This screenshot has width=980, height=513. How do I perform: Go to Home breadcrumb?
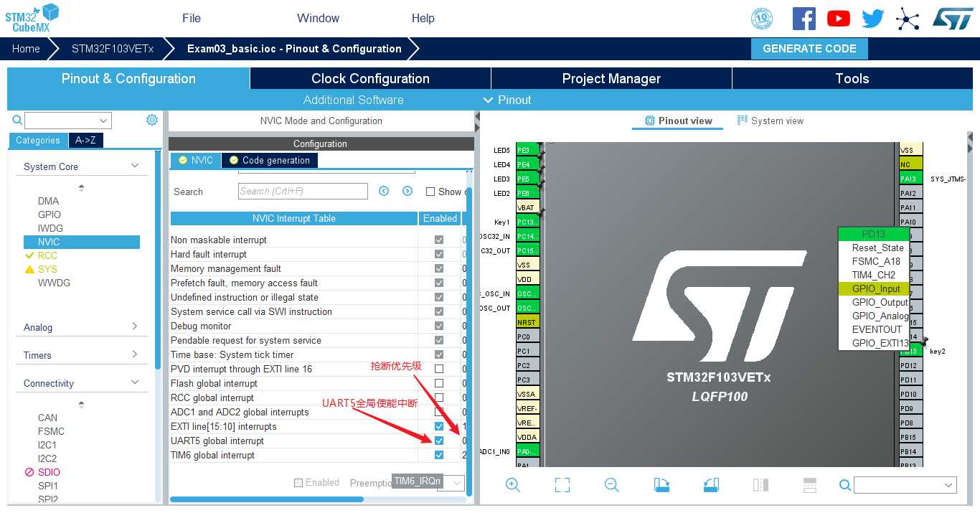(x=26, y=49)
